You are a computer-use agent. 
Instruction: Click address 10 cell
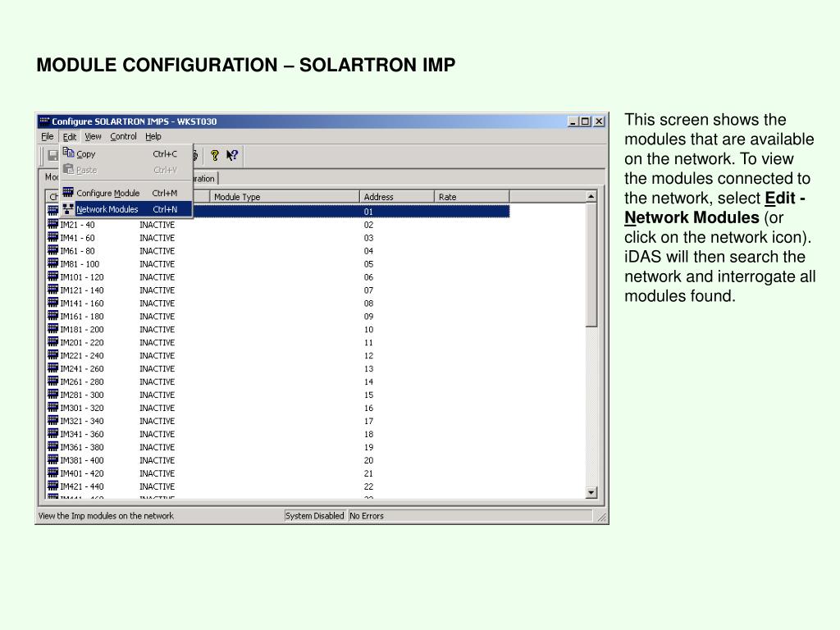pyautogui.click(x=368, y=330)
